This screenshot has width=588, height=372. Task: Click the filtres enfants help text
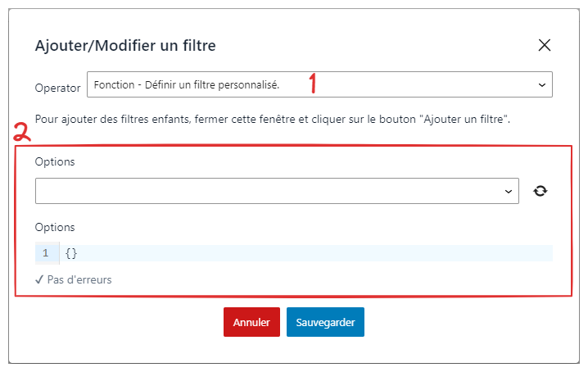(272, 120)
